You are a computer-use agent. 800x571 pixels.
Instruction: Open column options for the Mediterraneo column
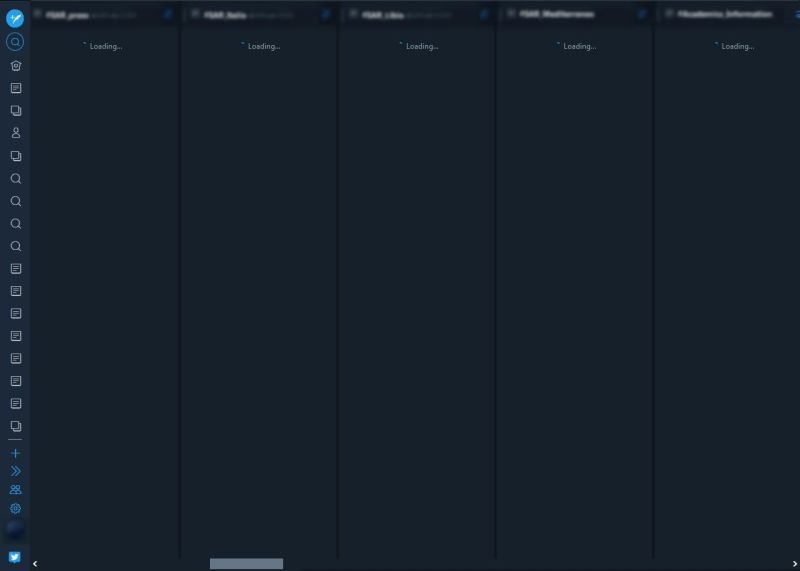coord(642,14)
